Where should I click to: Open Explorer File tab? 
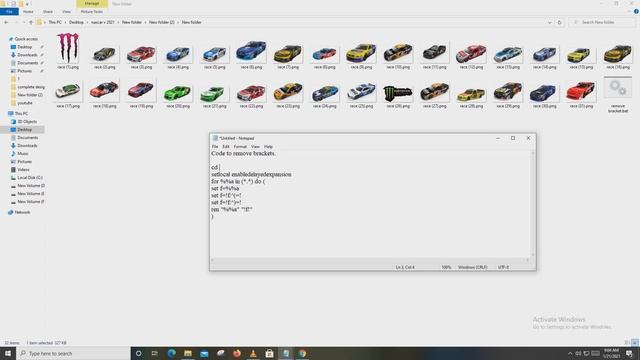(9, 12)
